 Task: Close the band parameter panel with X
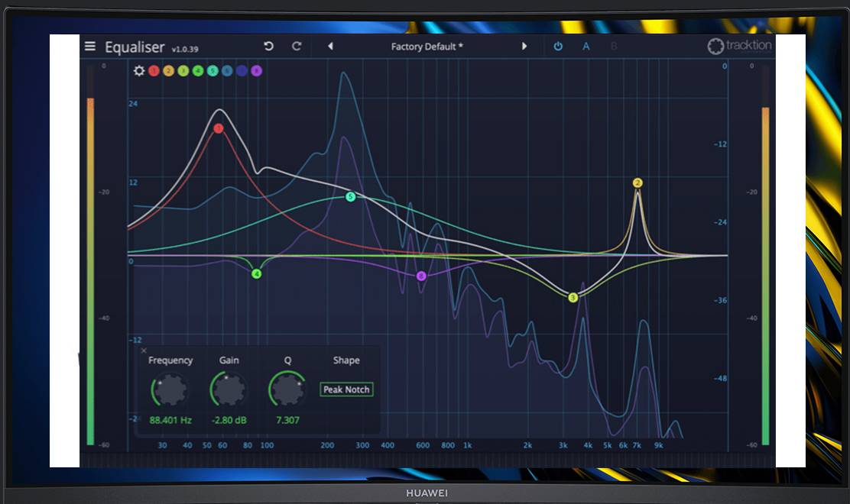(x=144, y=351)
